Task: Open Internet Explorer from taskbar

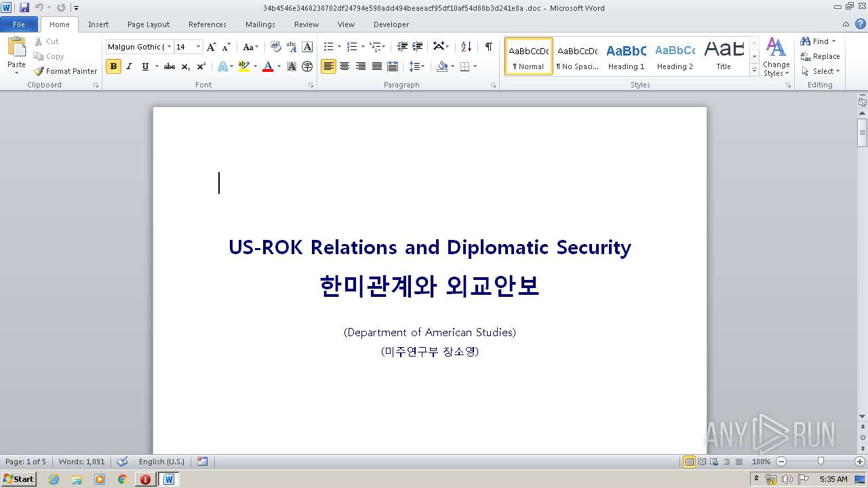Action: [x=54, y=479]
